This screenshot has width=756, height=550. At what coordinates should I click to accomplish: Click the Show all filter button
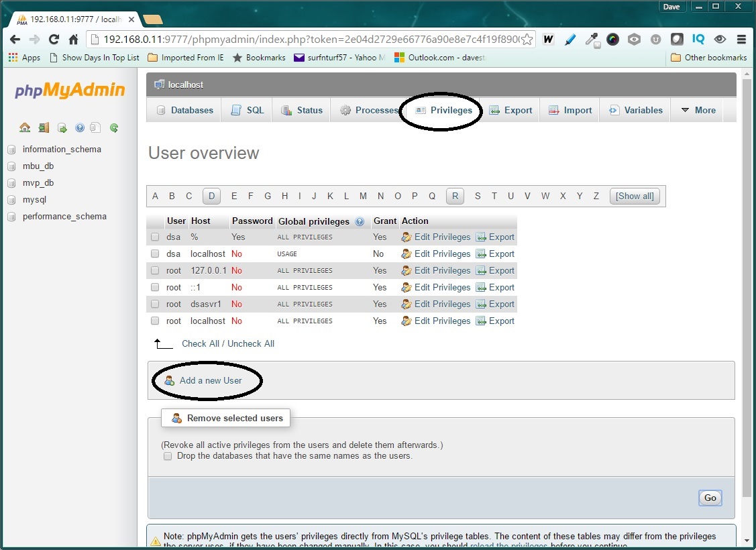635,196
